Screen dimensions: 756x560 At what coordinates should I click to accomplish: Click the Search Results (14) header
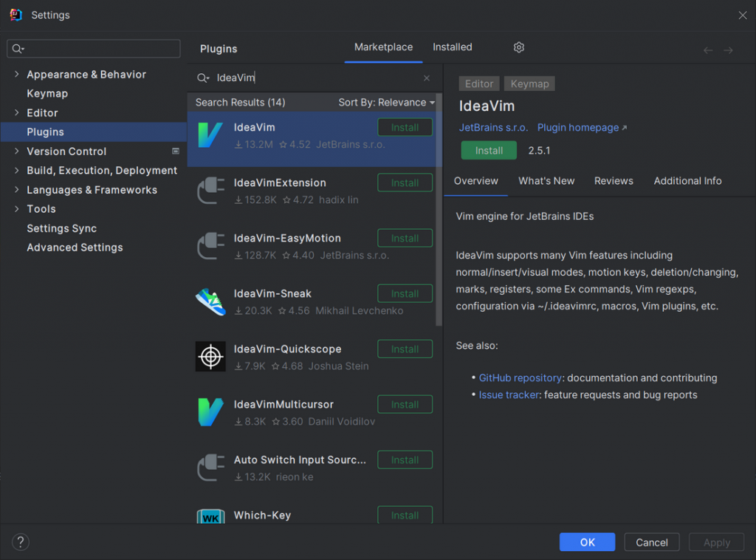click(240, 102)
